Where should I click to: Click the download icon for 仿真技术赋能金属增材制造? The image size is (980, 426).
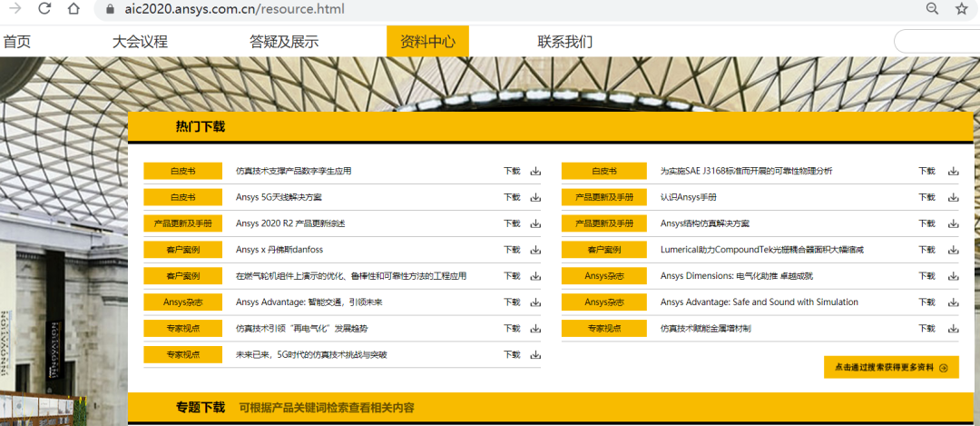pyautogui.click(x=953, y=329)
